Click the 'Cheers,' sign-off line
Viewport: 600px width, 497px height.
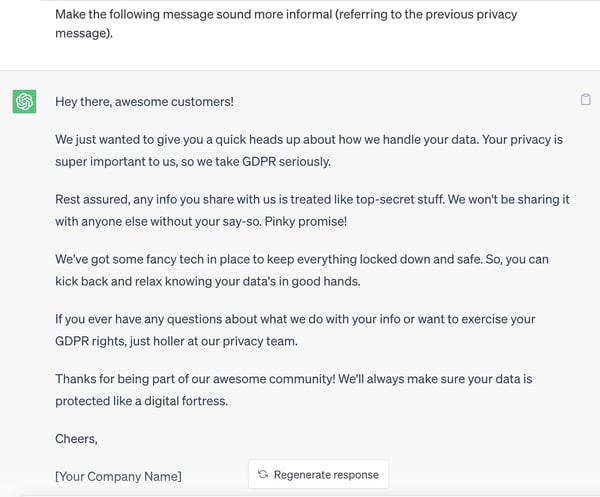76,438
